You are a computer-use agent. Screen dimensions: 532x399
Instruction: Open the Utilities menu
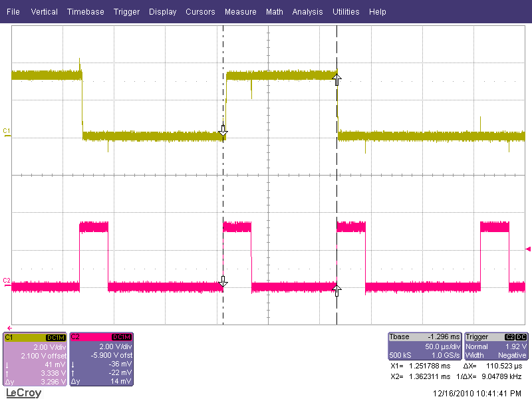(346, 12)
